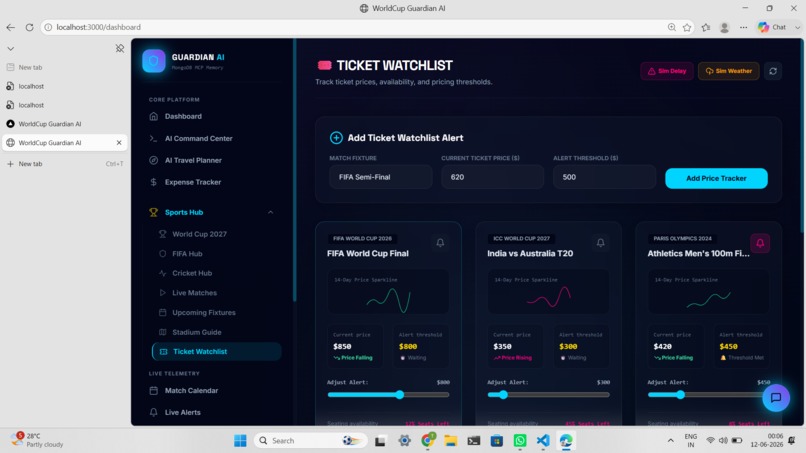Open the Copilot Chat button
This screenshot has width=806, height=453.
(x=772, y=27)
